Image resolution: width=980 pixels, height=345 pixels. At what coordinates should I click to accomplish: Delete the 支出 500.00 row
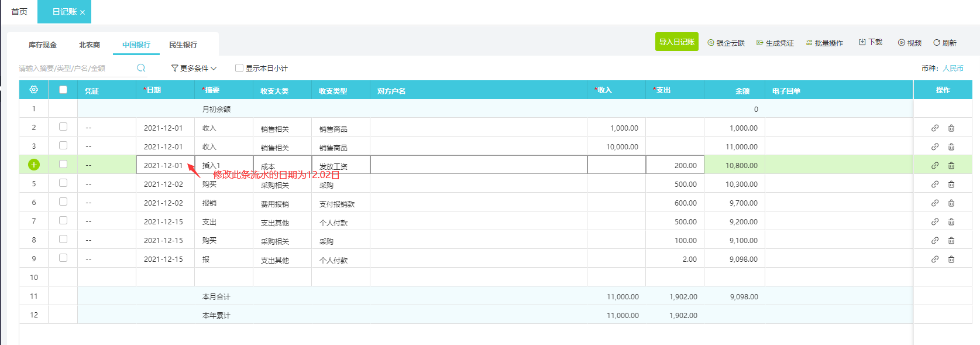pos(951,221)
